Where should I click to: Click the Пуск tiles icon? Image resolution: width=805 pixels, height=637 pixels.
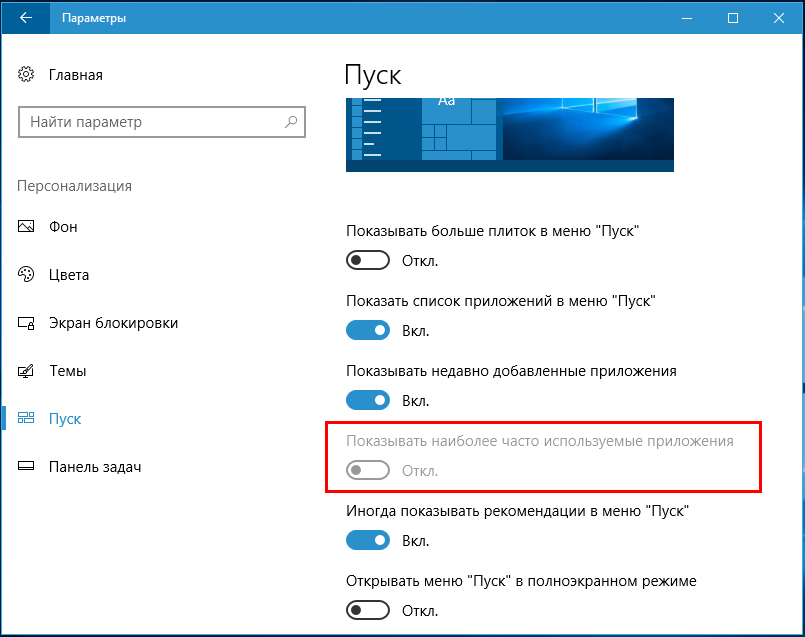[26, 418]
